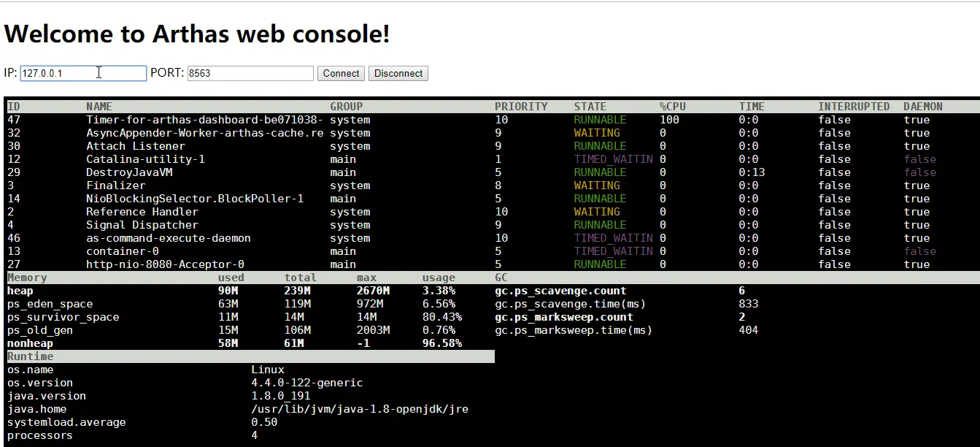The width and height of the screenshot is (980, 447).
Task: Click the ps_survivor_space row label
Action: 63,317
